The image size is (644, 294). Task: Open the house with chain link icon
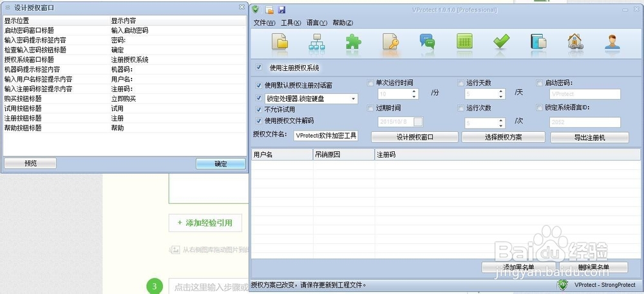(x=575, y=42)
